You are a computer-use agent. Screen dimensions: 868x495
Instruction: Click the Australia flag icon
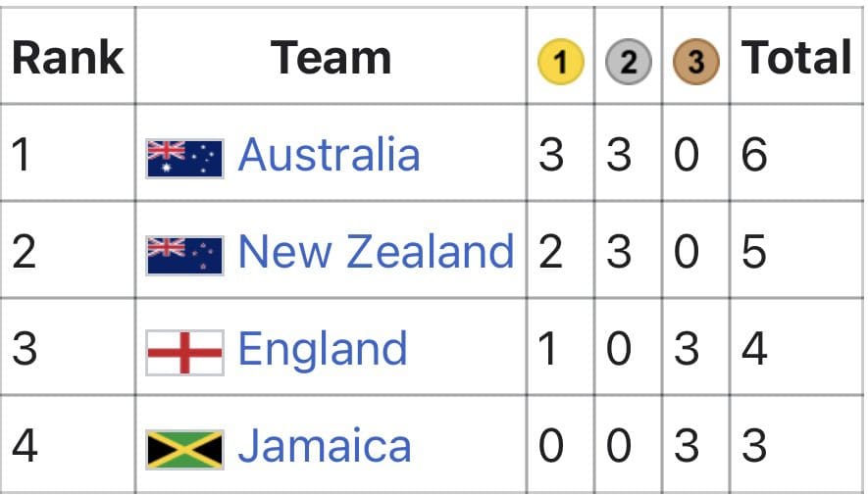coord(185,159)
